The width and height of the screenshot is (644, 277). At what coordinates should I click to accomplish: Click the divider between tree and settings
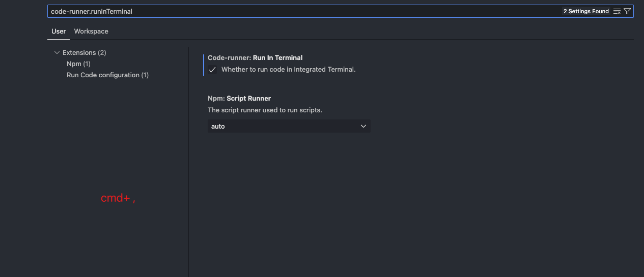[188, 163]
